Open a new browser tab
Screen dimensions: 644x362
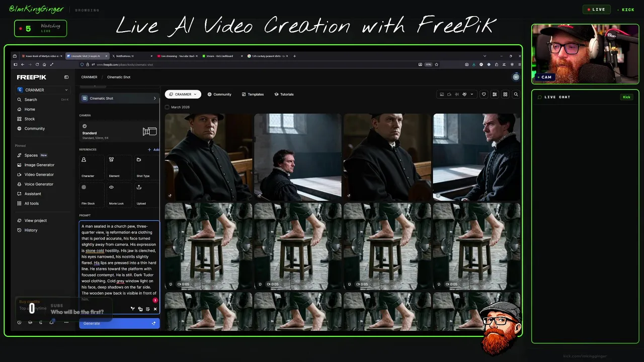coord(294,56)
